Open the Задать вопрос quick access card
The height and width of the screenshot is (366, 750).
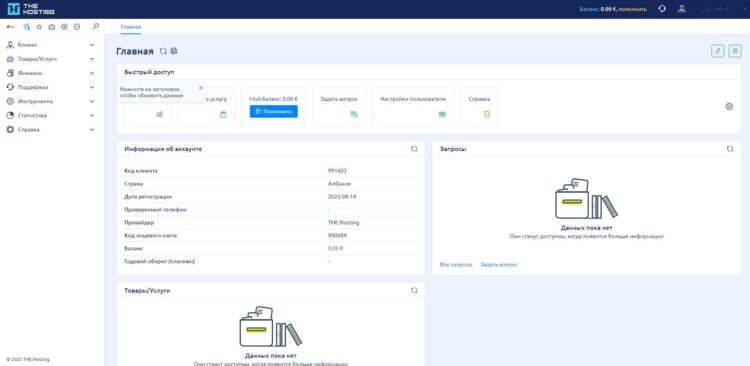339,107
